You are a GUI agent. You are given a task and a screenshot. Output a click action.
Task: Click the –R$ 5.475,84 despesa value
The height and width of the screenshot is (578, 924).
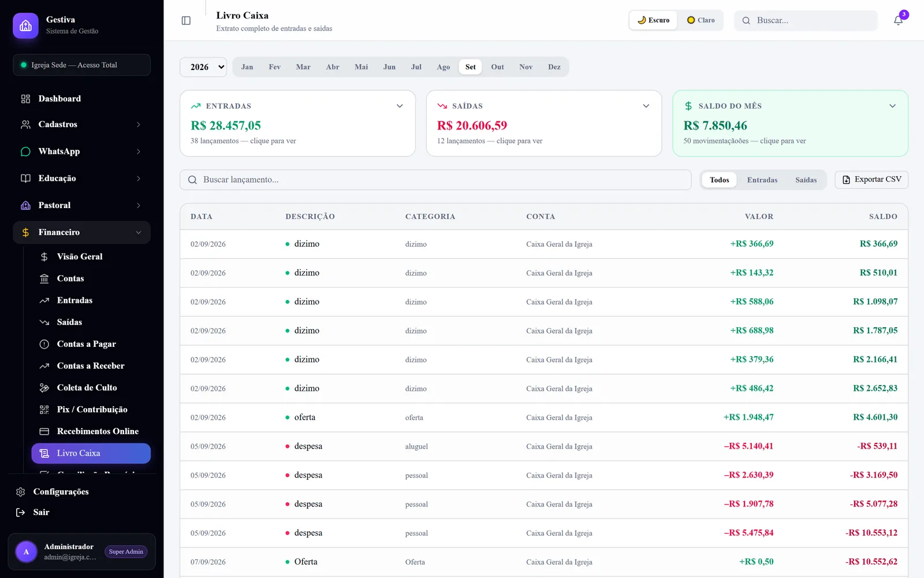pos(748,533)
